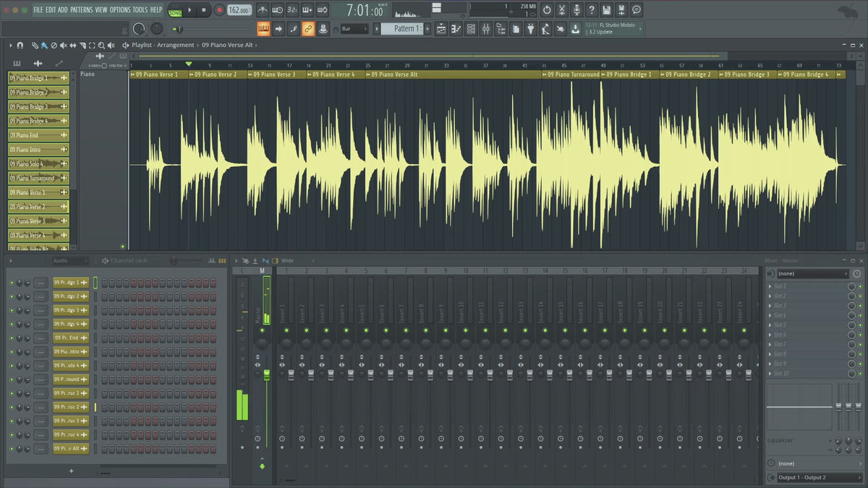
Task: Mute the 09 Piano End channel
Action: pos(12,338)
